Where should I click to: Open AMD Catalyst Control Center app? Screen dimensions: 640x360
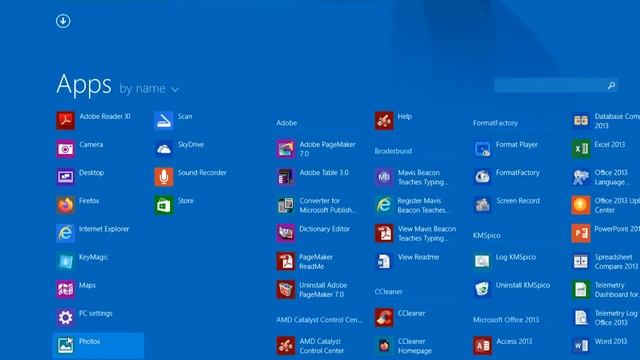coord(311,346)
